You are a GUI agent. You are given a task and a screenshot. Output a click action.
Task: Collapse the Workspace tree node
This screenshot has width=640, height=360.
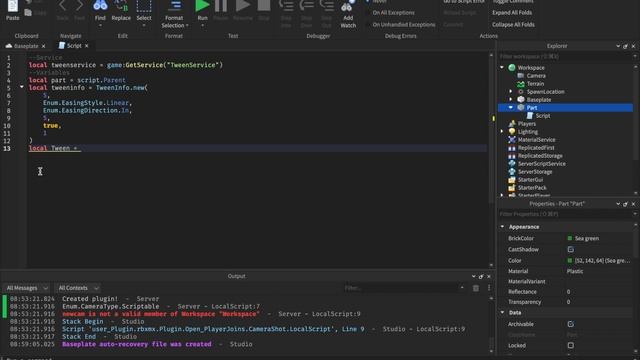coord(502,67)
